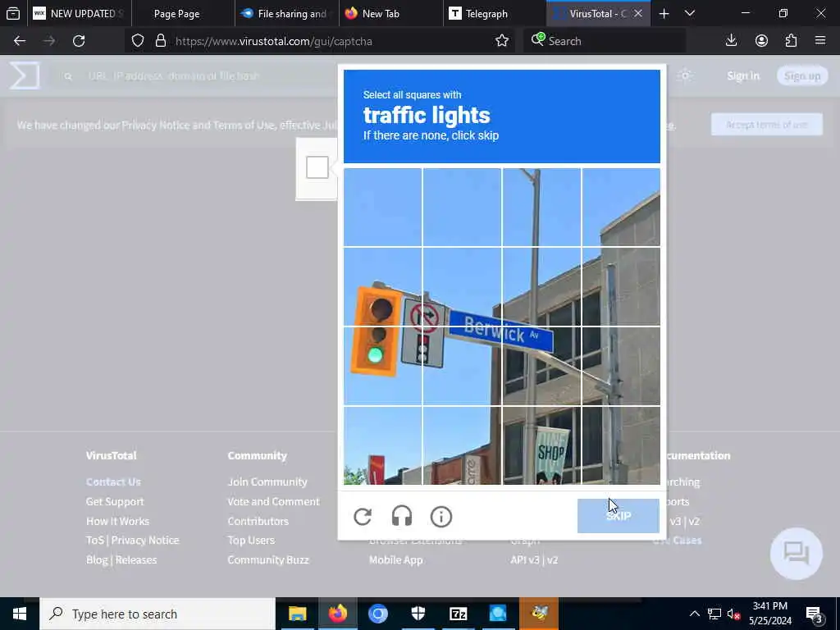Click the padlock site security icon
The width and height of the screenshot is (840, 630).
pos(160,41)
